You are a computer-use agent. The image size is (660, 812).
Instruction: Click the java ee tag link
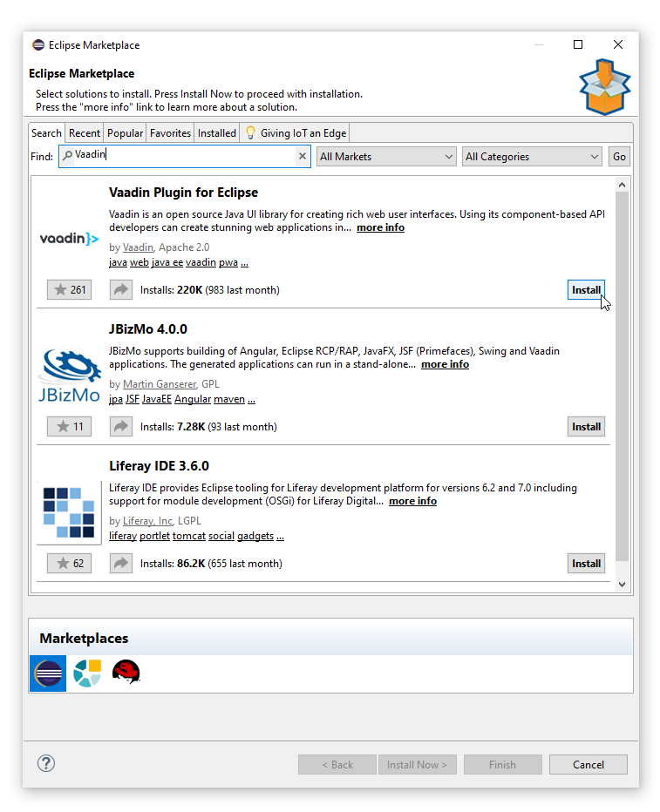coord(167,262)
